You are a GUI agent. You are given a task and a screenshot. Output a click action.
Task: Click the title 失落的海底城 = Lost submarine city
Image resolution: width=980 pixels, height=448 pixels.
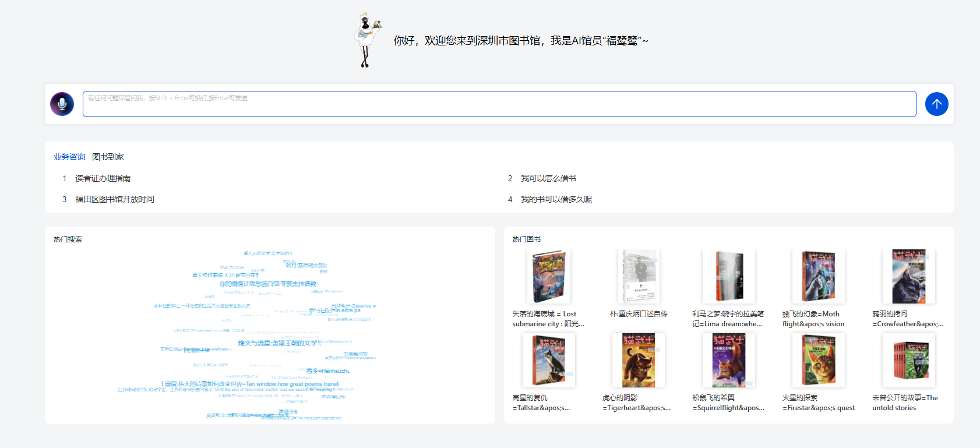[548, 319]
